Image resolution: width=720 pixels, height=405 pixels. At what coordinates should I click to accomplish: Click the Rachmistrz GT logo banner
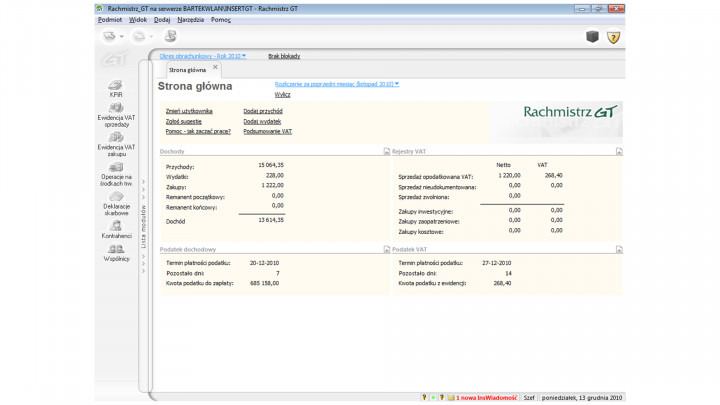tap(570, 112)
